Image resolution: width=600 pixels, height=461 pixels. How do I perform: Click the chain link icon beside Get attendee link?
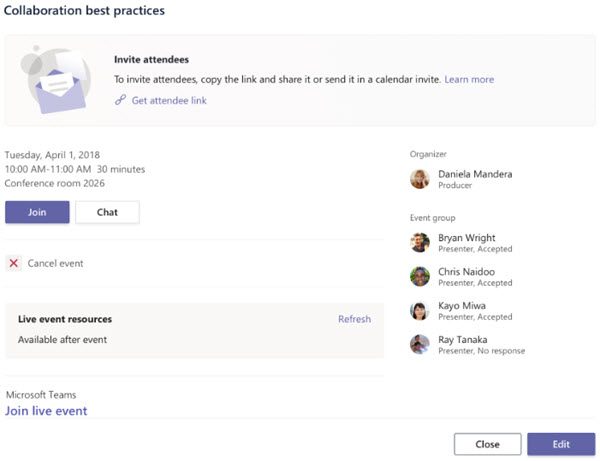pos(121,100)
